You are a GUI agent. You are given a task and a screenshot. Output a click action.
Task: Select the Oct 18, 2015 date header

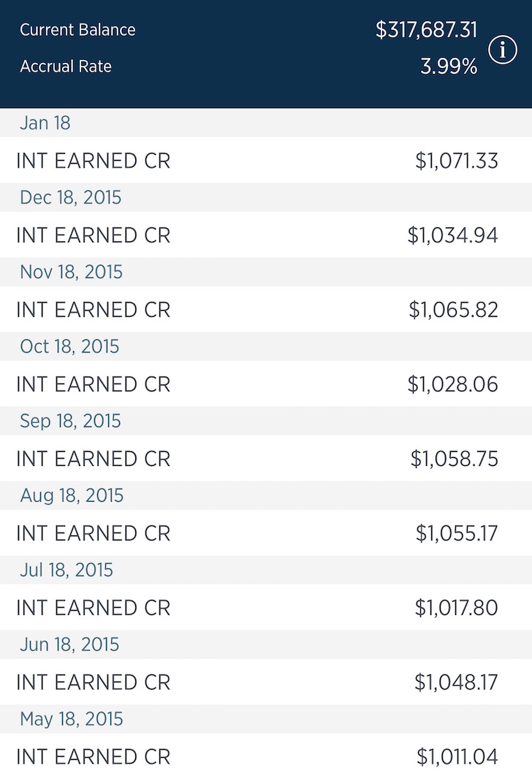tap(69, 347)
